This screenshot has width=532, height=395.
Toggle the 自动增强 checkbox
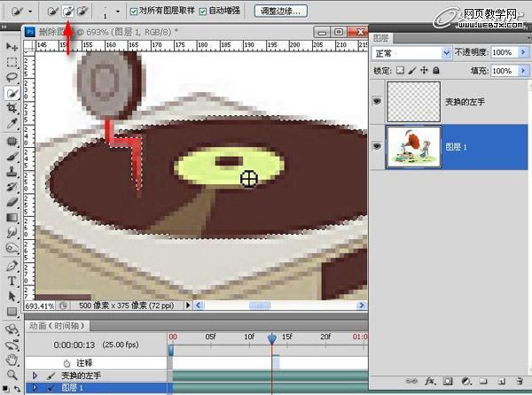coord(203,12)
